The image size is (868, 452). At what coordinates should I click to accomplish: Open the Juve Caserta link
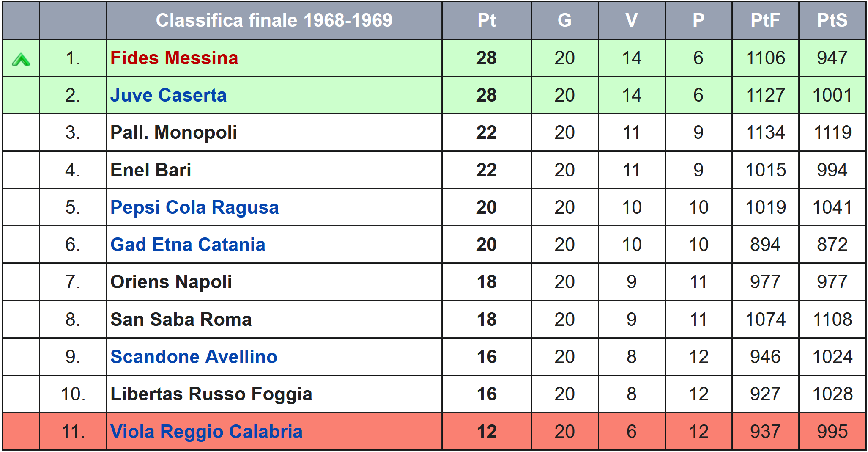(x=168, y=95)
